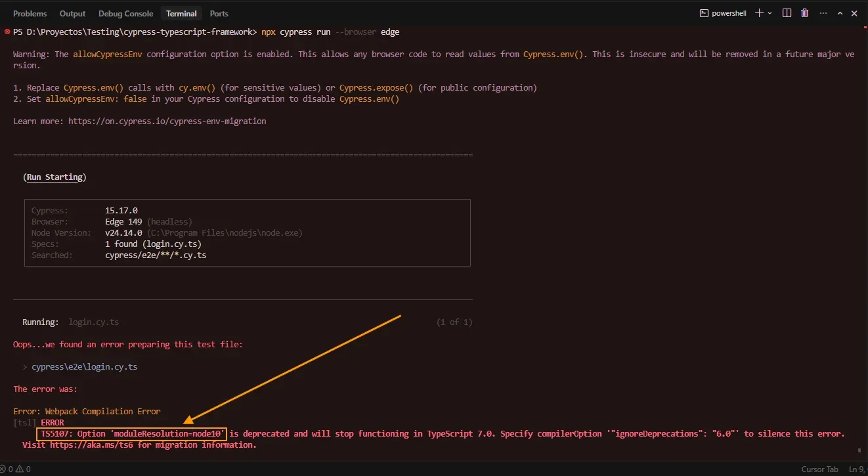Image resolution: width=868 pixels, height=476 pixels.
Task: Click the 'The error was:' line
Action: click(x=45, y=389)
